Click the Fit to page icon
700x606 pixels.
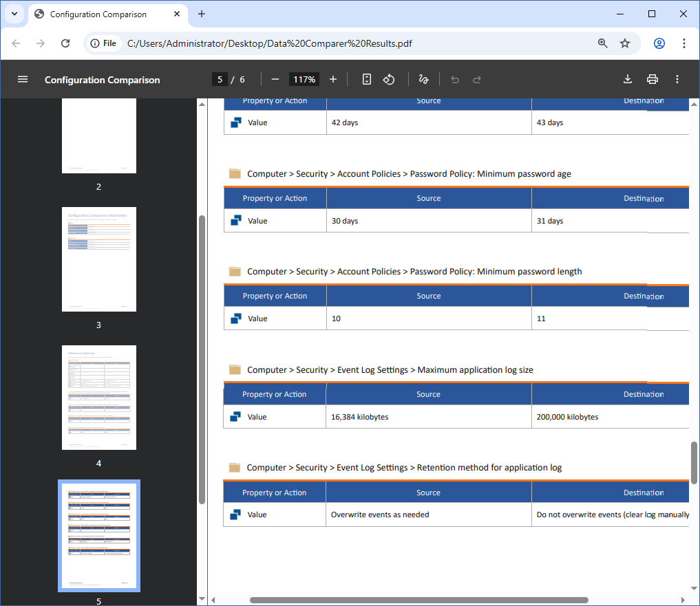pos(366,79)
